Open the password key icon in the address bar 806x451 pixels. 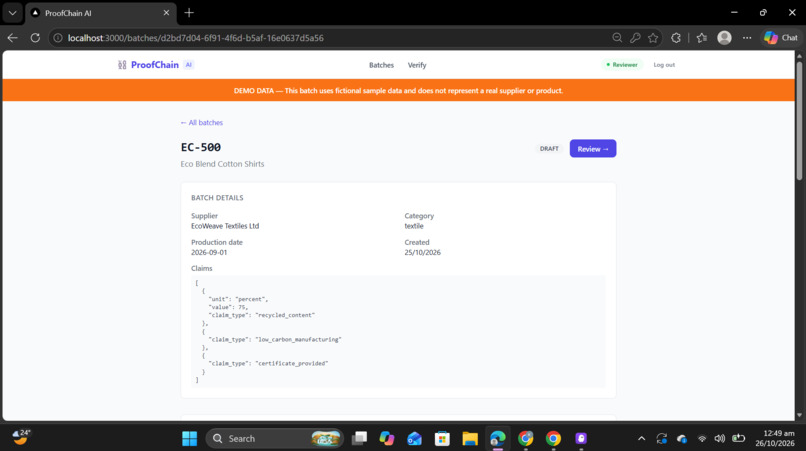[x=635, y=38]
